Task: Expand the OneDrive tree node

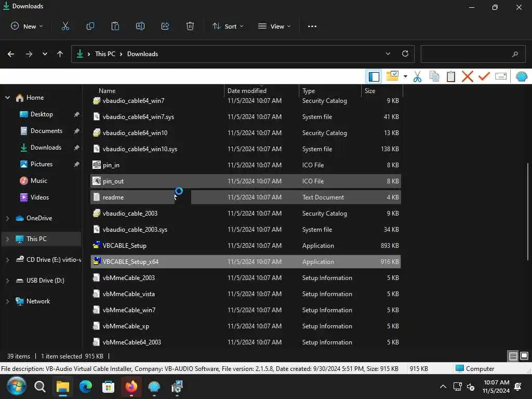Action: (x=7, y=218)
